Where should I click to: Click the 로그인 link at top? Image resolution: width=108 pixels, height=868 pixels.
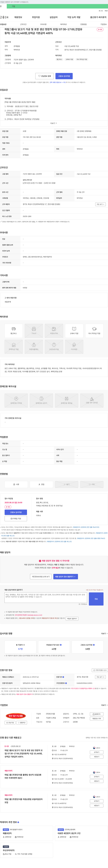coord(101,11)
